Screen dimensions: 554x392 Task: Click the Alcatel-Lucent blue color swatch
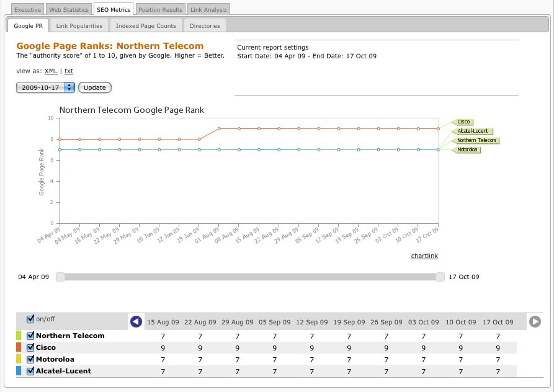point(19,371)
